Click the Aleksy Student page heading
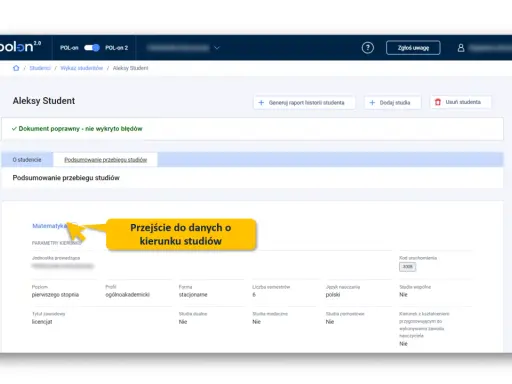This screenshot has height=384, width=512. (44, 101)
